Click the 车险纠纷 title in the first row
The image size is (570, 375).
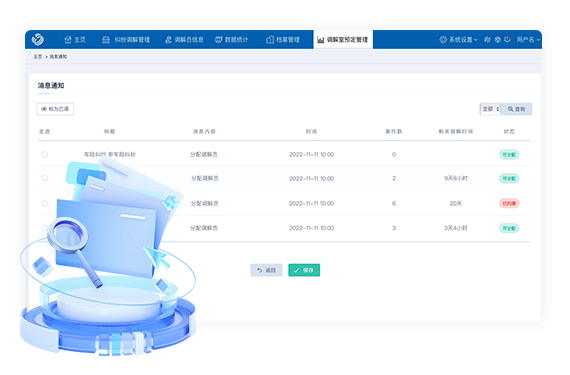click(x=110, y=154)
